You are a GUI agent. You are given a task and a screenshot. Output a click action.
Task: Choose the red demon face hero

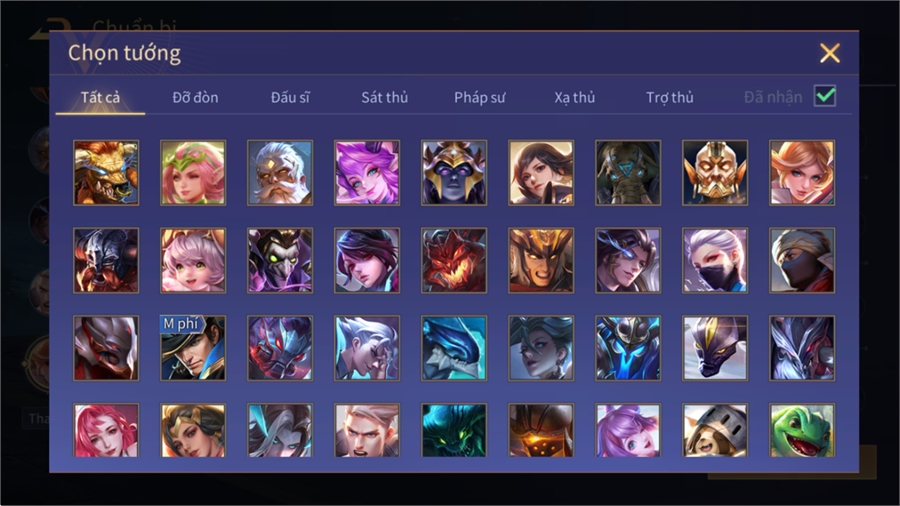coord(454,260)
